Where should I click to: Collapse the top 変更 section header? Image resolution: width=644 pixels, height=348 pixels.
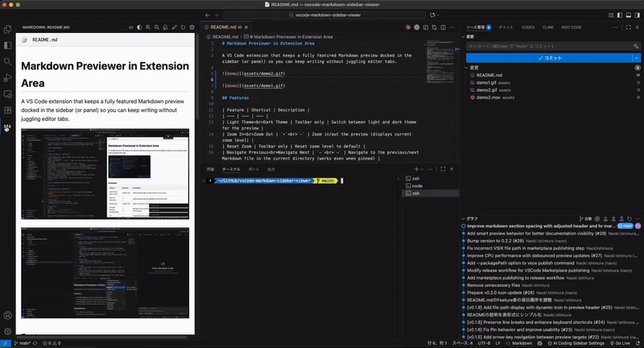click(x=469, y=36)
